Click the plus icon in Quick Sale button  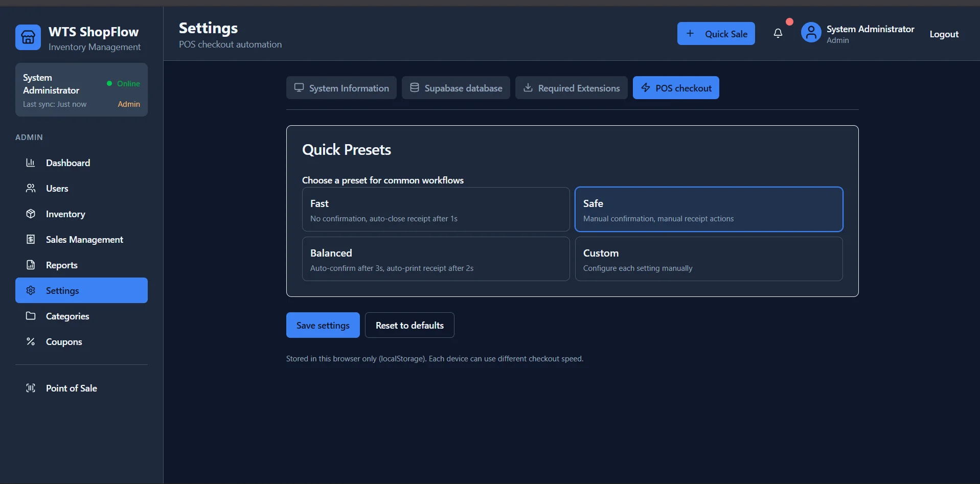click(x=690, y=33)
